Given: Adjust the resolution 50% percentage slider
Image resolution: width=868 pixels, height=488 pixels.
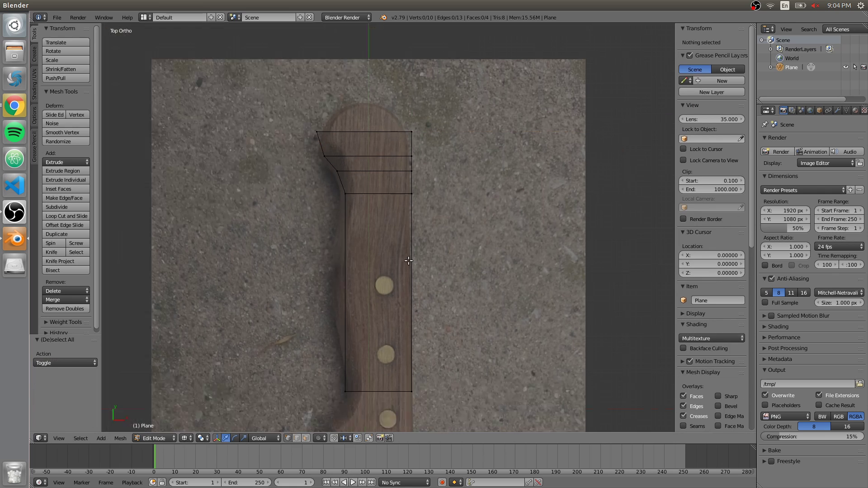Looking at the screenshot, I should click(786, 228).
